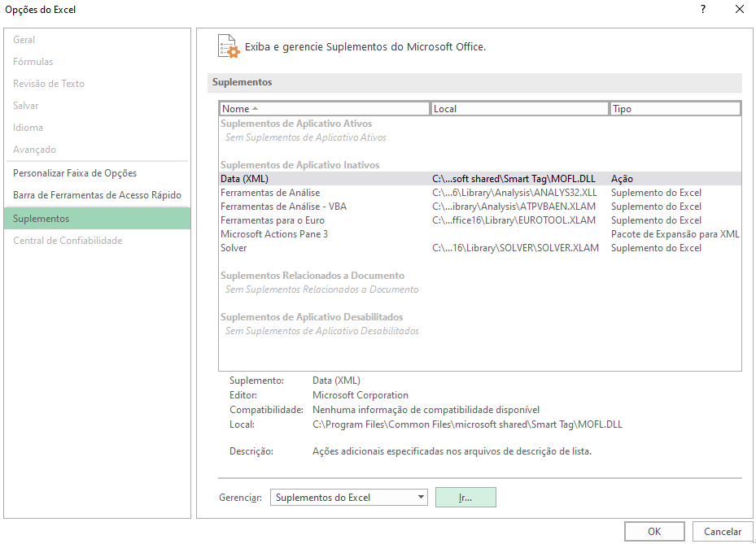Open the Idioma settings page
756x544 pixels.
point(28,128)
